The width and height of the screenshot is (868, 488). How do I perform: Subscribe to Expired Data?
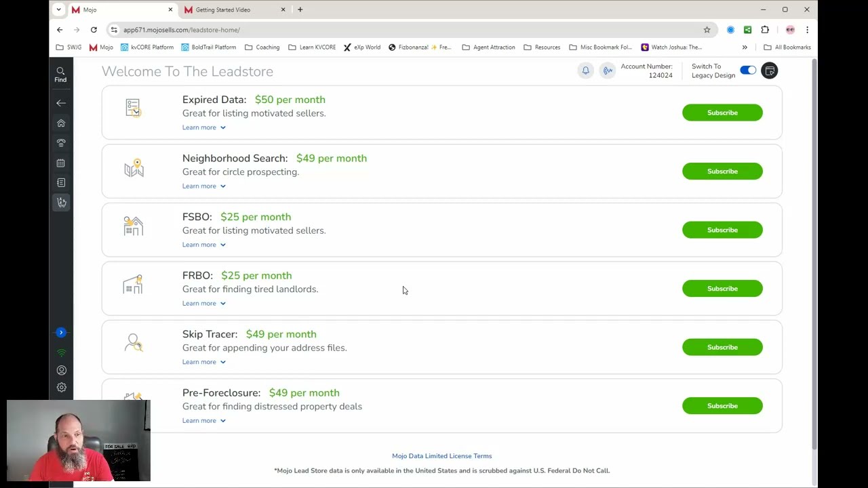click(x=722, y=113)
